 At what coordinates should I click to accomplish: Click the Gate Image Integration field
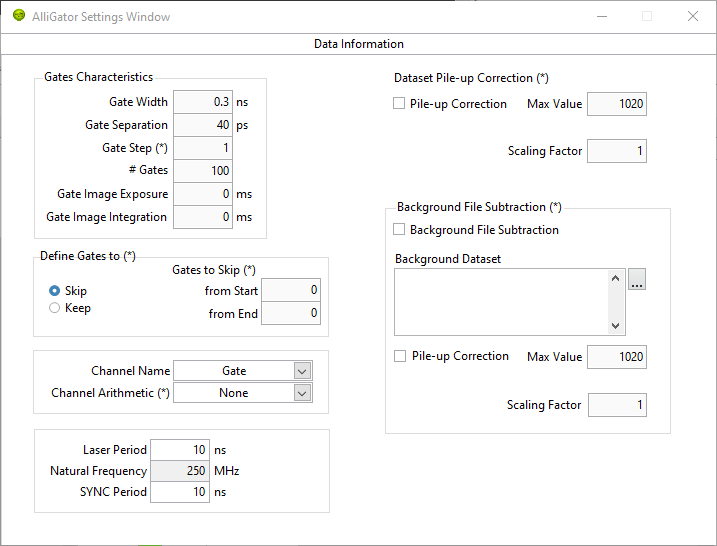tap(203, 217)
